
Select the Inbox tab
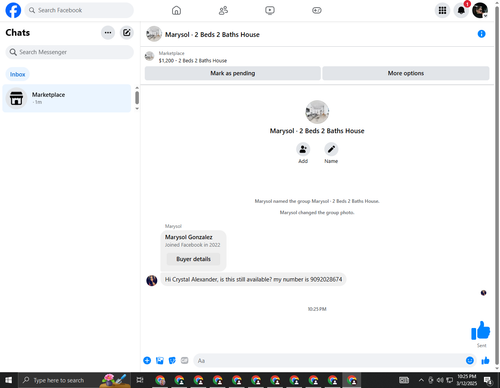pyautogui.click(x=17, y=74)
